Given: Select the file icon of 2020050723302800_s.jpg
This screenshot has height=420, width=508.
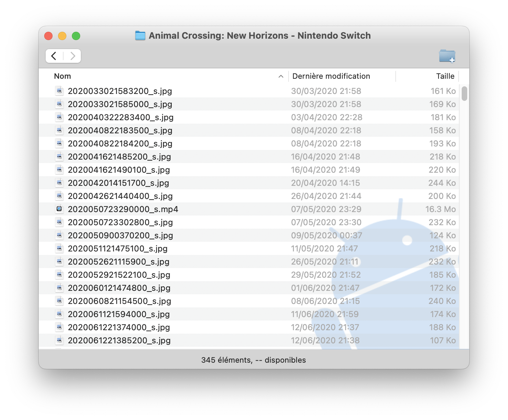Looking at the screenshot, I should [x=59, y=222].
